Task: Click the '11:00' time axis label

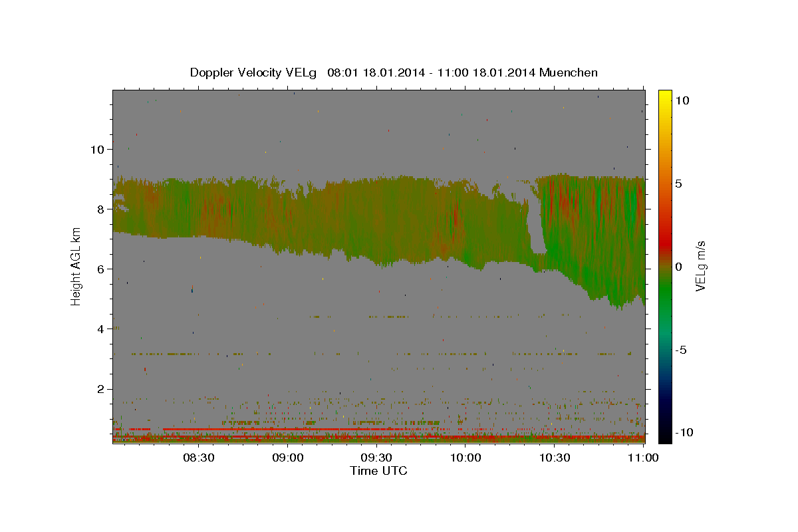Action: (x=643, y=458)
